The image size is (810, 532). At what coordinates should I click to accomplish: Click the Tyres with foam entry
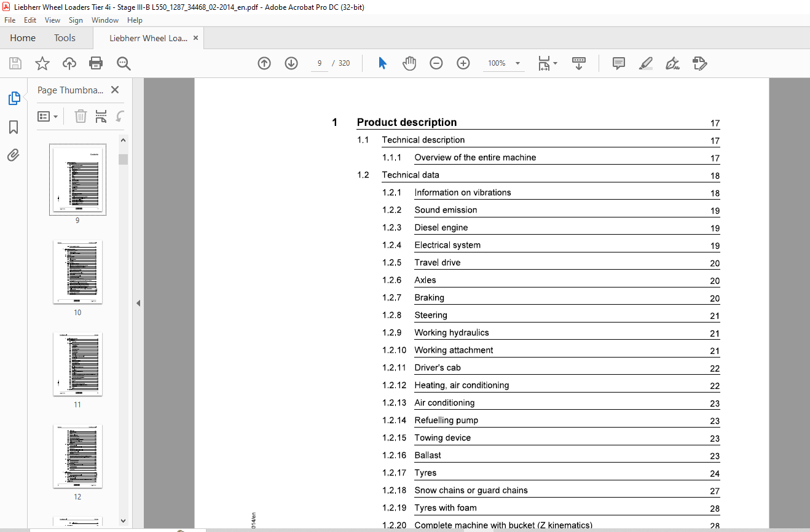pyautogui.click(x=446, y=508)
